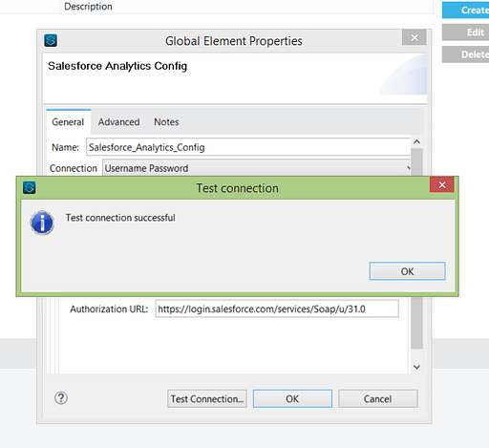This screenshot has height=448, width=489.
Task: Close the Test connection dialog with the red X
Action: click(442, 184)
